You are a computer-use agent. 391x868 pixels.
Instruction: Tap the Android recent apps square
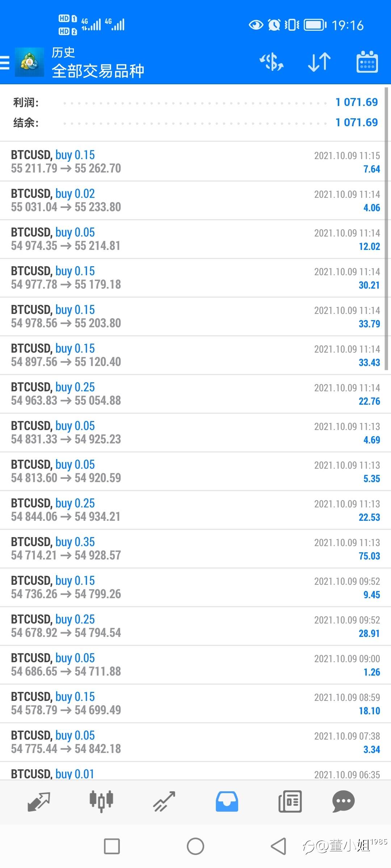[112, 846]
